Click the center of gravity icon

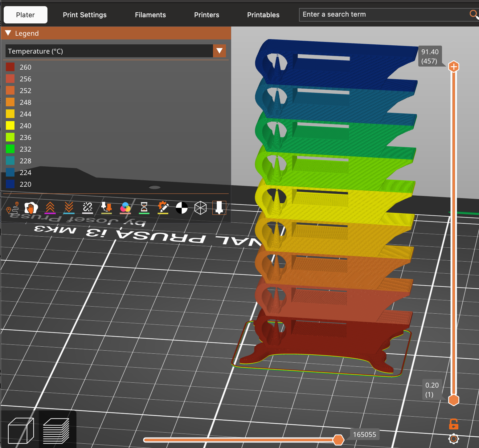click(182, 208)
